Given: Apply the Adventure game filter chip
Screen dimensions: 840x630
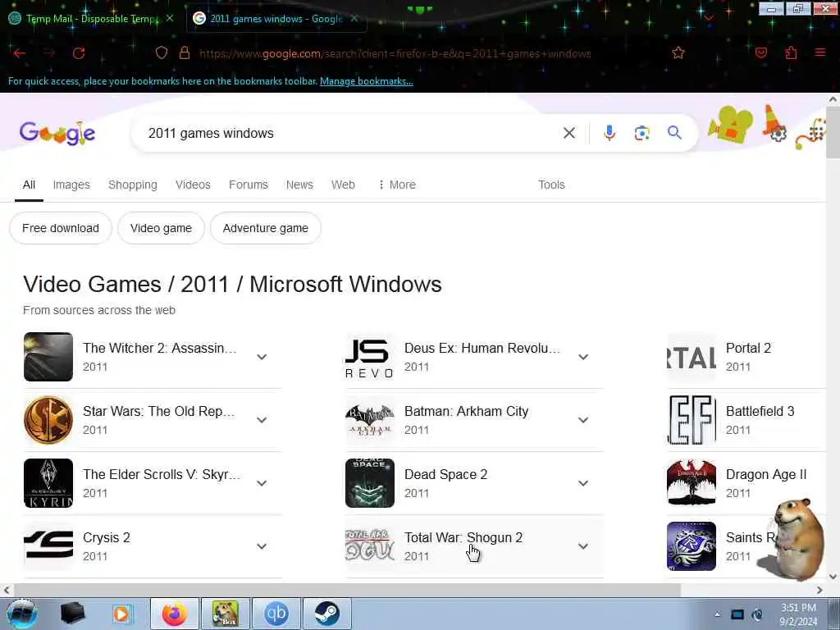Looking at the screenshot, I should click(x=265, y=228).
